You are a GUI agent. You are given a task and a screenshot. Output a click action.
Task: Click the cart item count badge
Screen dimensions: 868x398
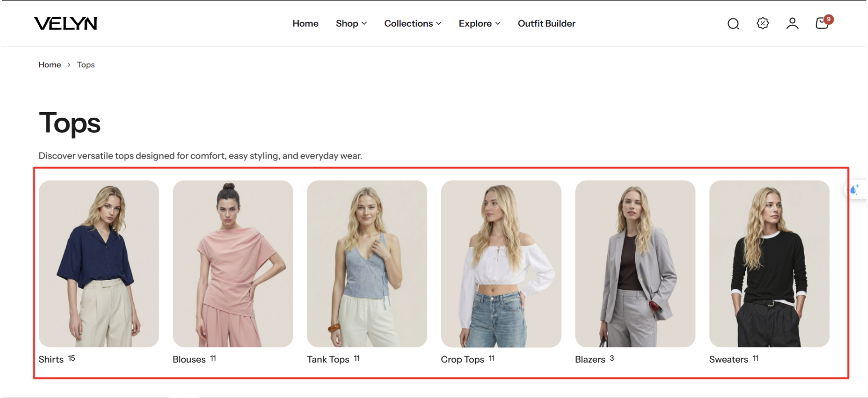click(829, 19)
